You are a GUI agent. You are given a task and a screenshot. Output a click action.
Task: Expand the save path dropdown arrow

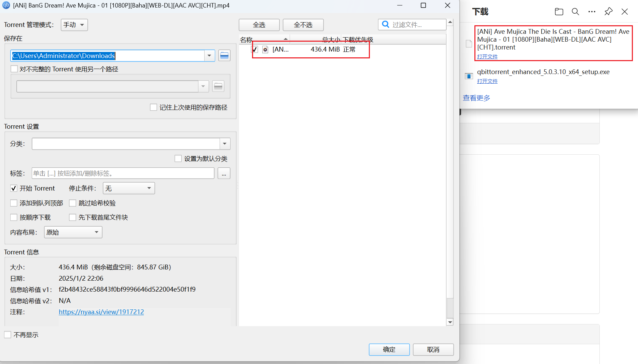pyautogui.click(x=209, y=56)
